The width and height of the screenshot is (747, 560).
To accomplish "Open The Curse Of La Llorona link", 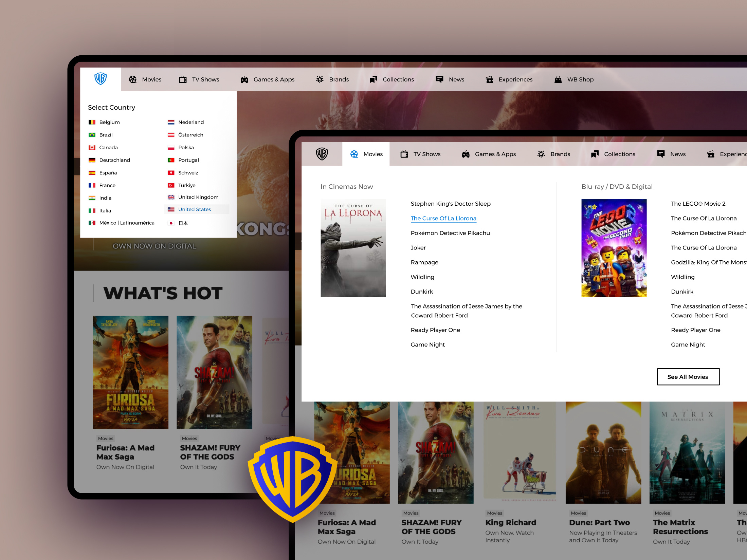I will click(x=443, y=218).
